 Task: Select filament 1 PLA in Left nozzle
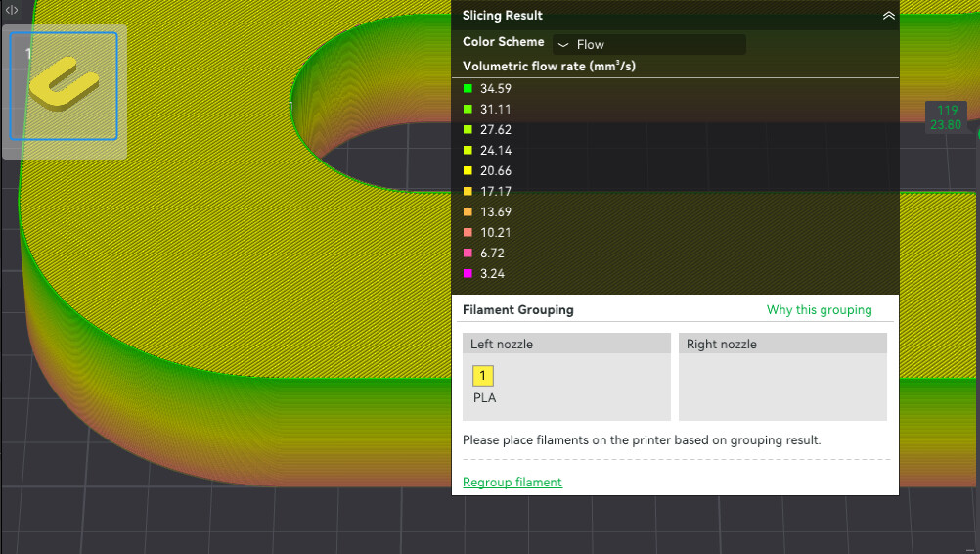(x=483, y=376)
